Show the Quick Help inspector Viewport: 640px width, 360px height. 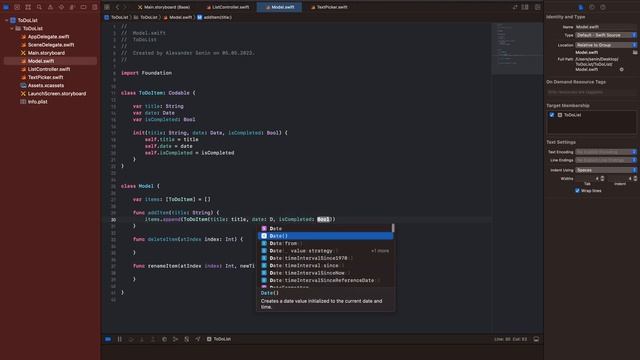[x=603, y=7]
